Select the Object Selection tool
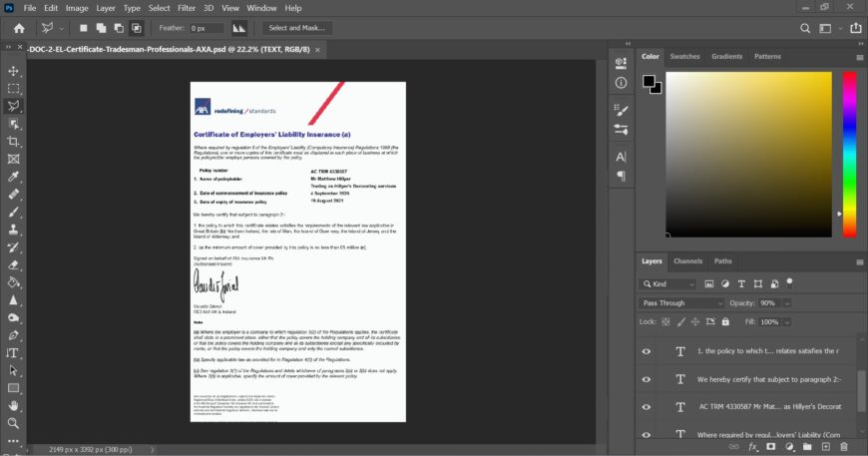The image size is (868, 456). [13, 124]
